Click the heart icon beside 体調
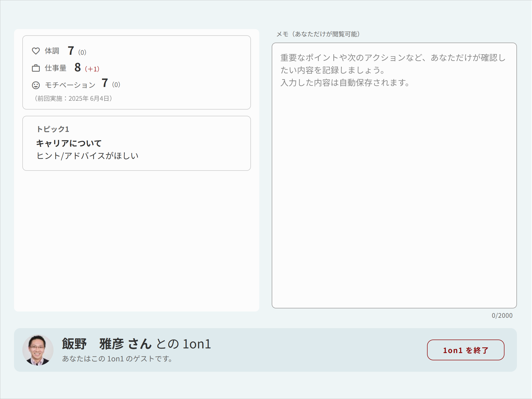 tap(36, 51)
